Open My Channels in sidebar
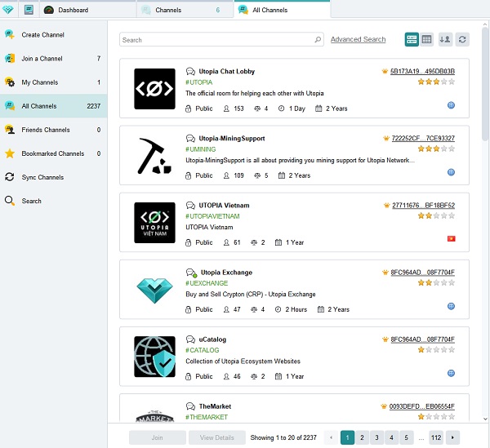The width and height of the screenshot is (490, 448). click(x=53, y=82)
